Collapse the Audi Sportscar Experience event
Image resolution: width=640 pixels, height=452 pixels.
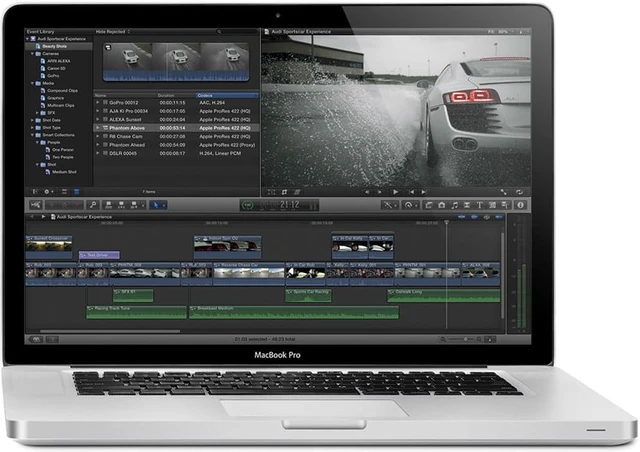pyautogui.click(x=28, y=39)
